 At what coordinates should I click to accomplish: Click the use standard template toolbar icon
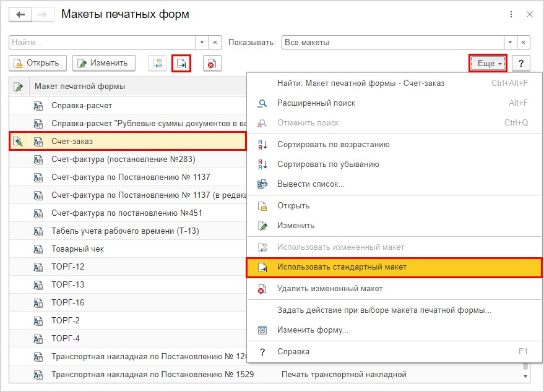(181, 64)
